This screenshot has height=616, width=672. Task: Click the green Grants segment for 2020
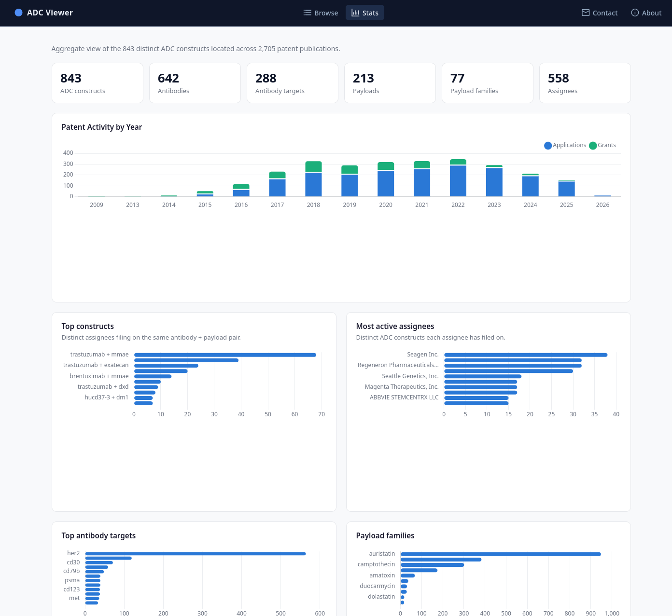[386, 166]
